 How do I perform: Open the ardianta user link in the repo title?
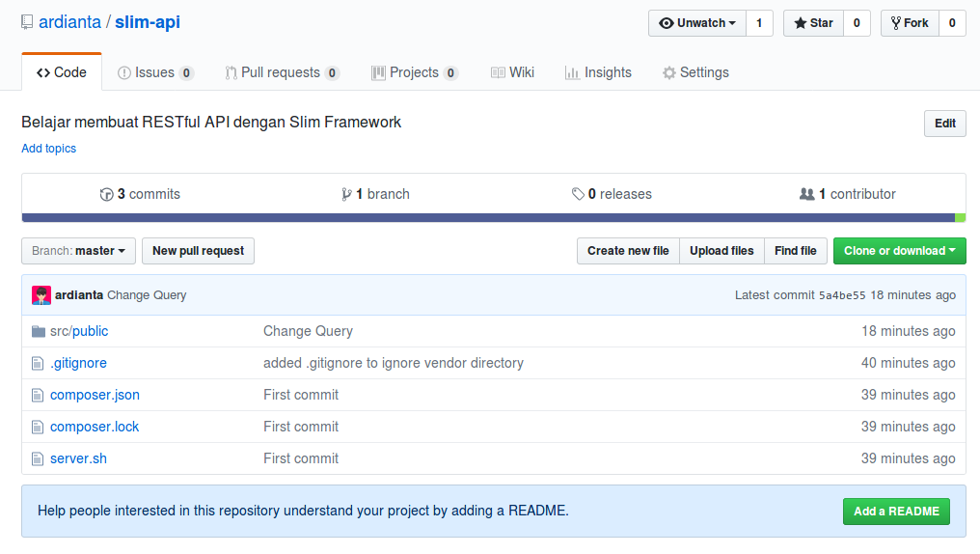70,22
